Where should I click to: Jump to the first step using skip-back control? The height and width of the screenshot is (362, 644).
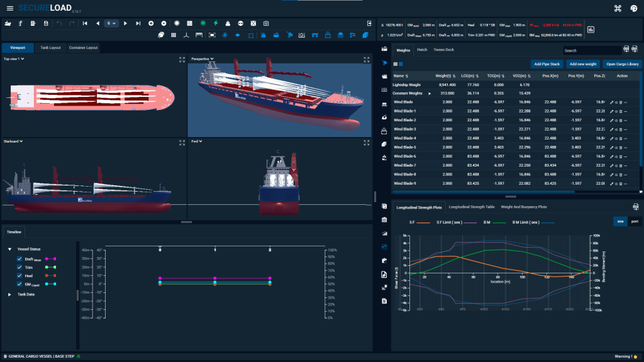tap(85, 23)
